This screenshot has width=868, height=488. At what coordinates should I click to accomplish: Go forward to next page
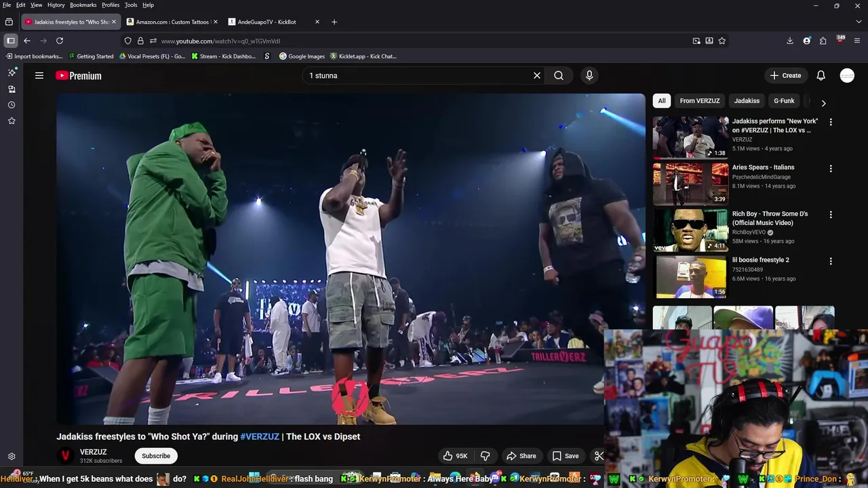pyautogui.click(x=43, y=41)
